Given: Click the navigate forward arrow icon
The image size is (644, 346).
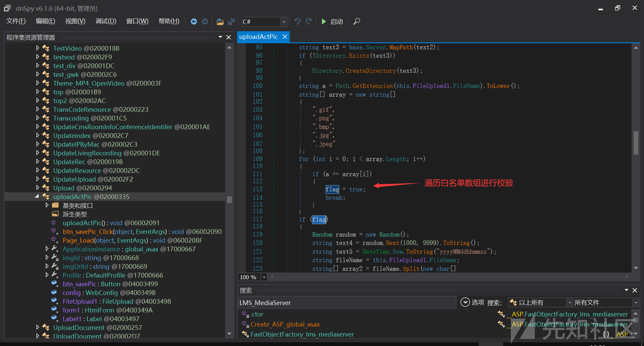Looking at the screenshot, I should tap(205, 21).
